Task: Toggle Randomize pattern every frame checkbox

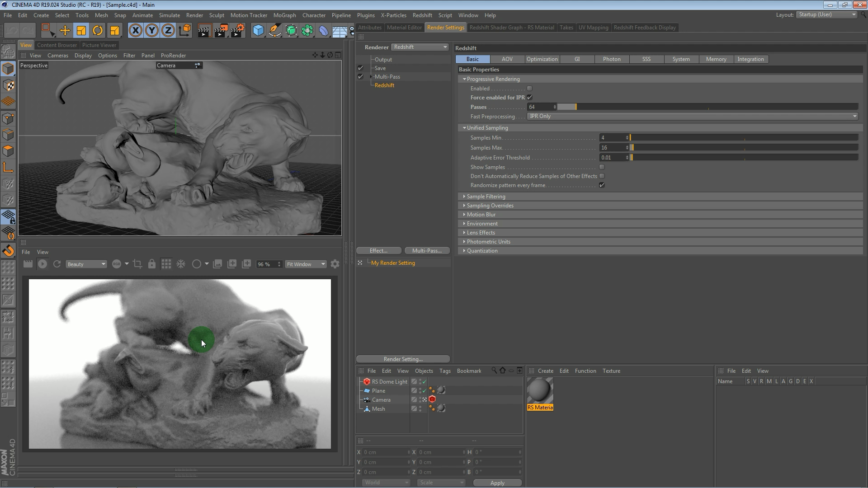Action: [x=602, y=185]
